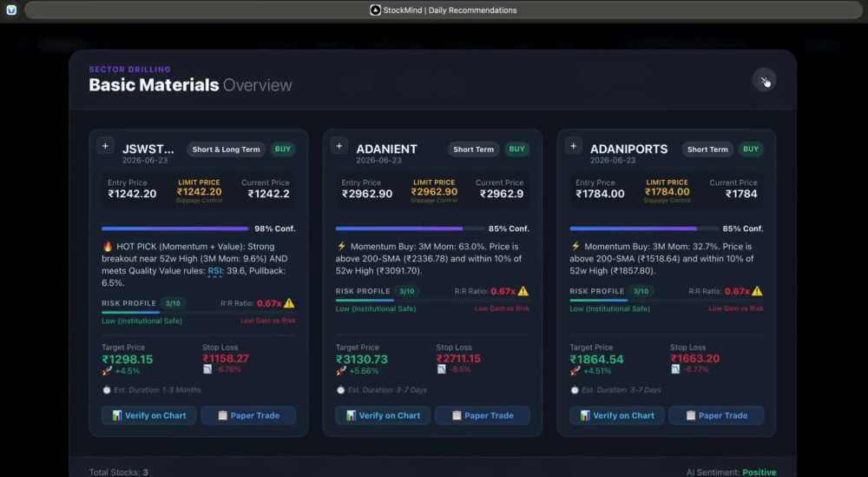Click ADANIPORTS stop loss ₹1663.20
The image size is (868, 477).
[x=695, y=359]
